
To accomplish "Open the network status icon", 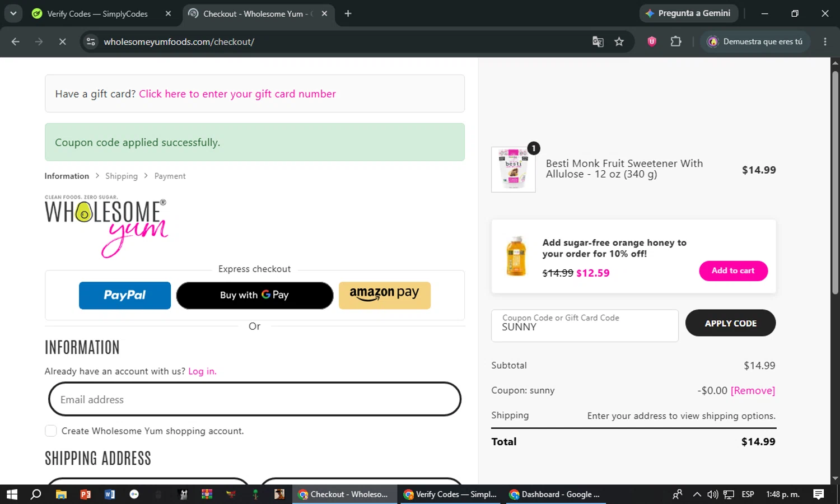I will (729, 494).
